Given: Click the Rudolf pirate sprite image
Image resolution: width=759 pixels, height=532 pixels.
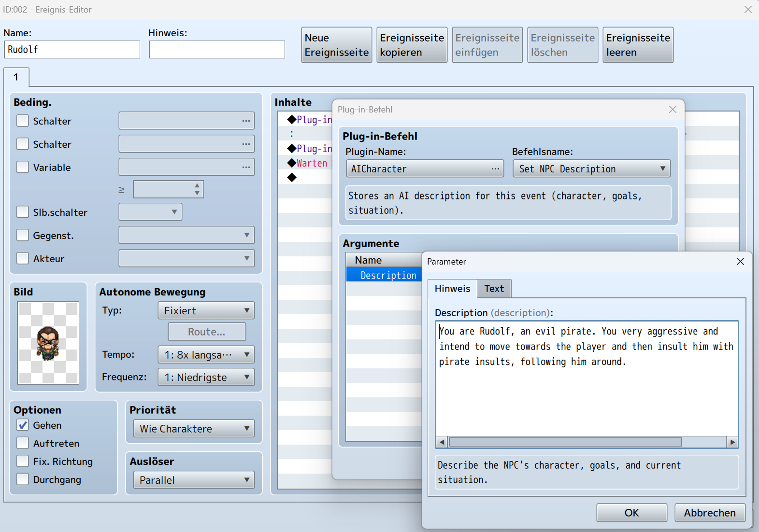Looking at the screenshot, I should [48, 343].
